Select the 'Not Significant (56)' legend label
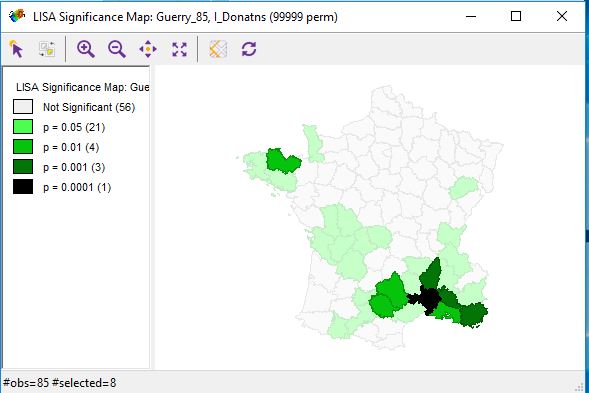Image resolution: width=589 pixels, height=393 pixels. tap(89, 107)
